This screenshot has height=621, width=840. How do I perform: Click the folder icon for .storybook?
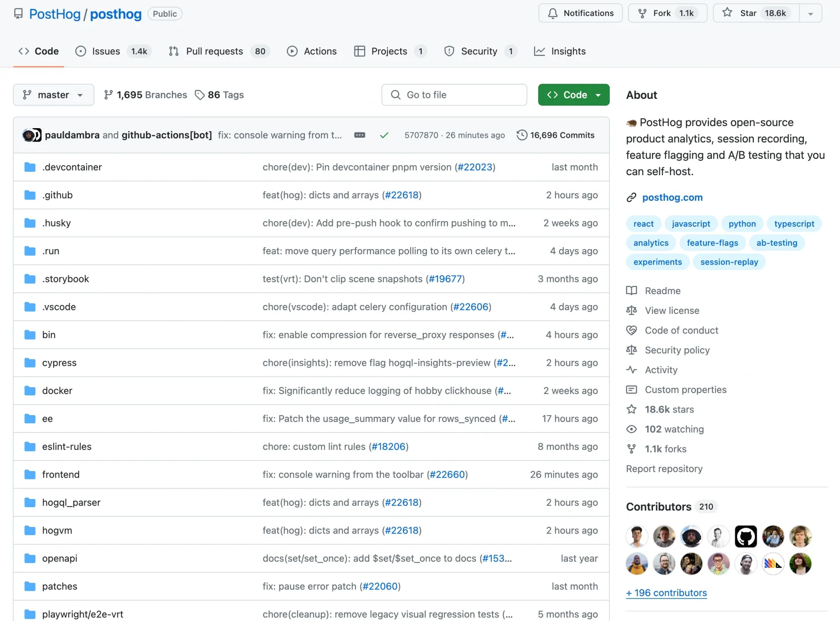click(30, 279)
